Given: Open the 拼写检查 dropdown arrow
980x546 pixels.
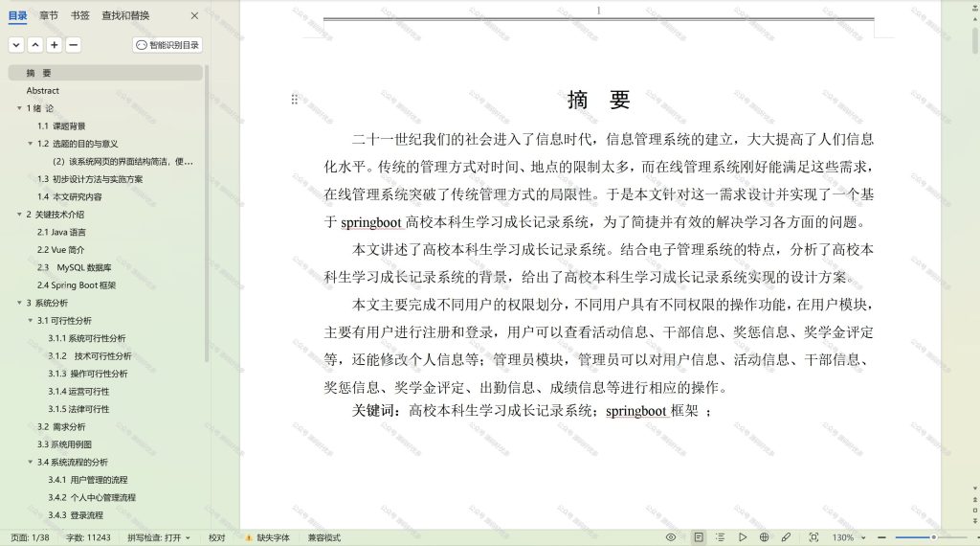Looking at the screenshot, I should [x=188, y=538].
